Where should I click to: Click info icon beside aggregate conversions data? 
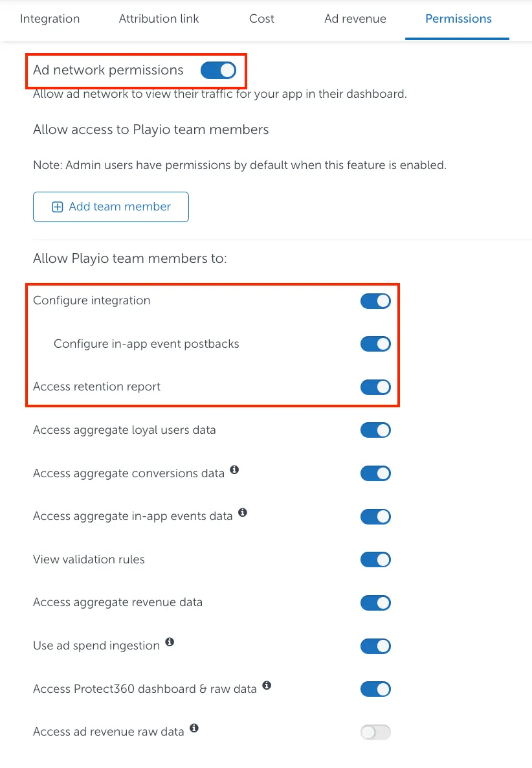click(x=234, y=469)
